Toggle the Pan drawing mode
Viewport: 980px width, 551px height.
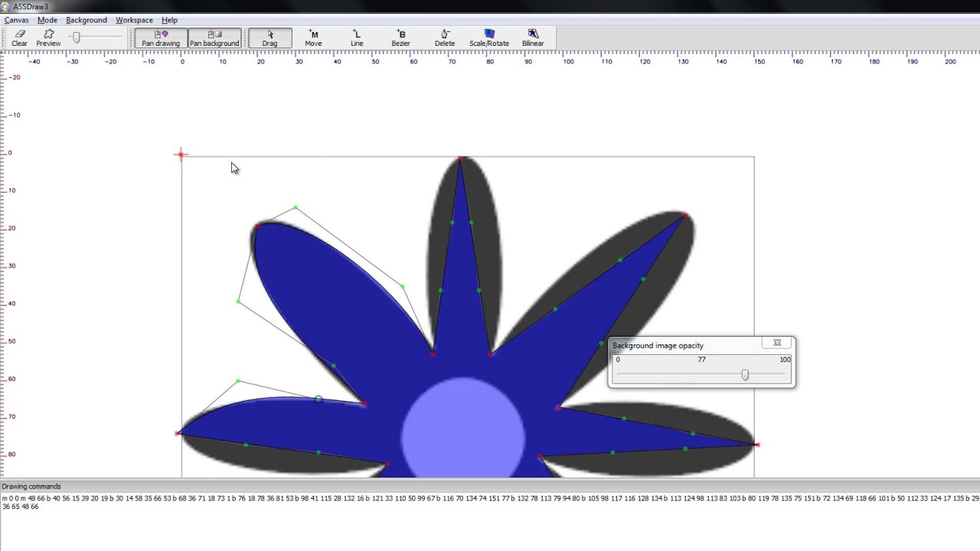[161, 38]
